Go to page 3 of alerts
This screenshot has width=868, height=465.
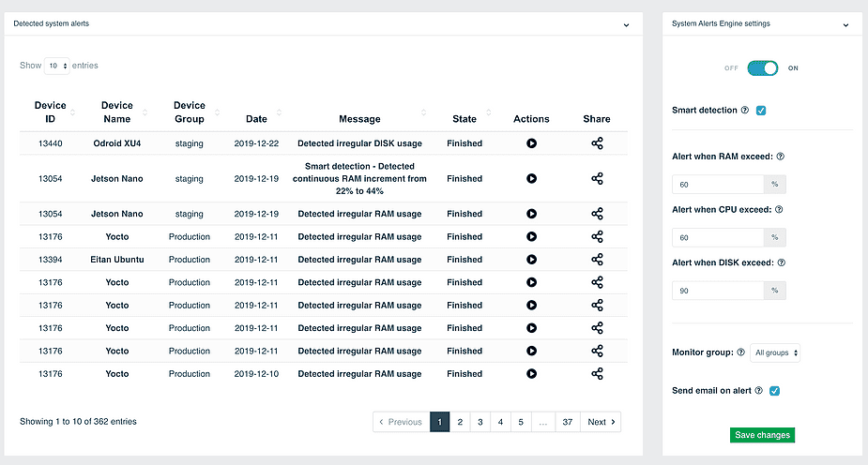[x=480, y=422]
